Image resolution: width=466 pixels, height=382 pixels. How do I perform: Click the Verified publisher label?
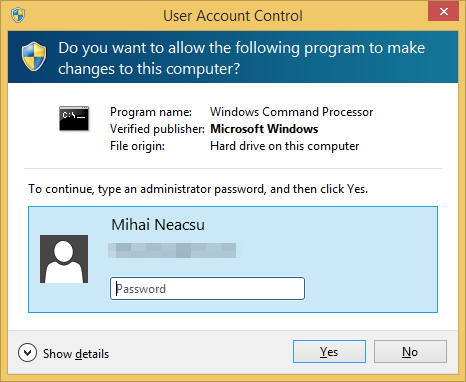157,129
